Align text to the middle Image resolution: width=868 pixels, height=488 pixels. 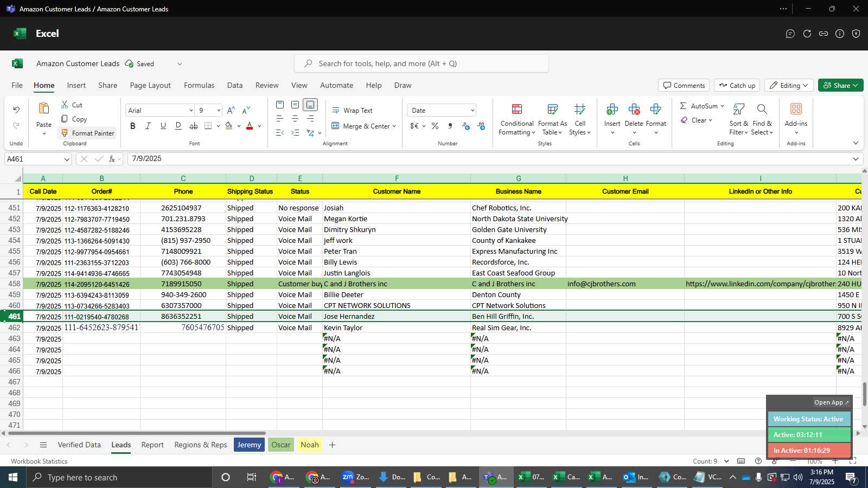click(295, 105)
